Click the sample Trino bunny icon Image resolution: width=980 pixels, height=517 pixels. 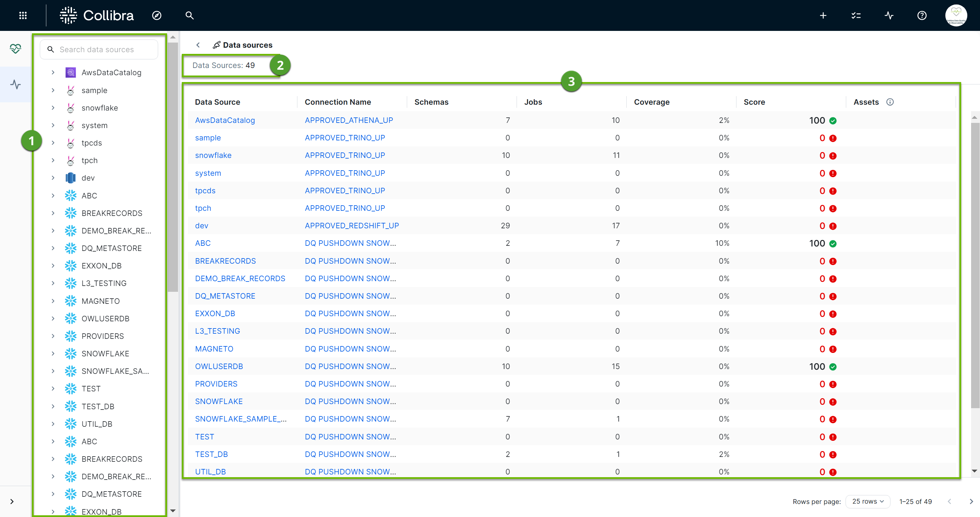point(71,90)
